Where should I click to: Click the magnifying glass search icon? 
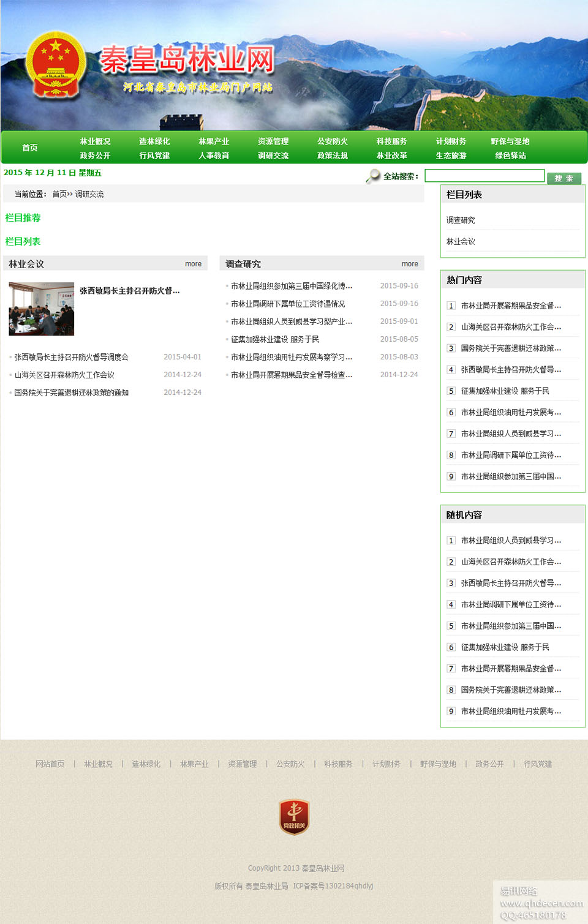coord(372,176)
